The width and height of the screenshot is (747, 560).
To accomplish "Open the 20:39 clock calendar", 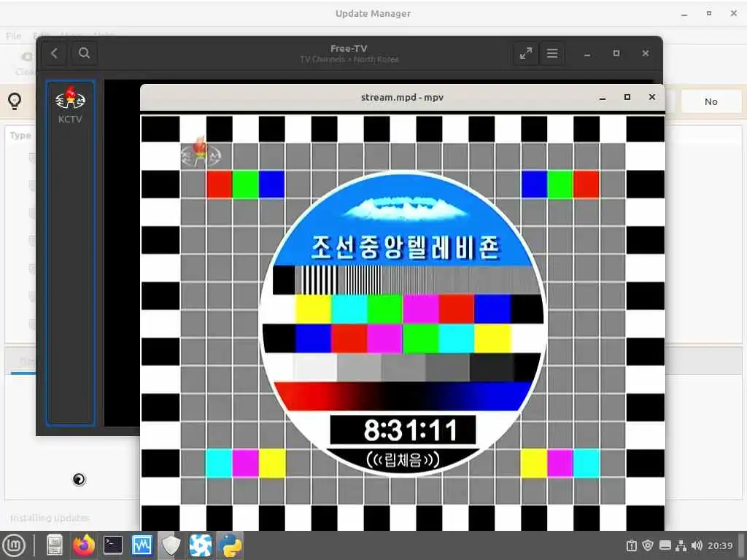I will pos(720,545).
